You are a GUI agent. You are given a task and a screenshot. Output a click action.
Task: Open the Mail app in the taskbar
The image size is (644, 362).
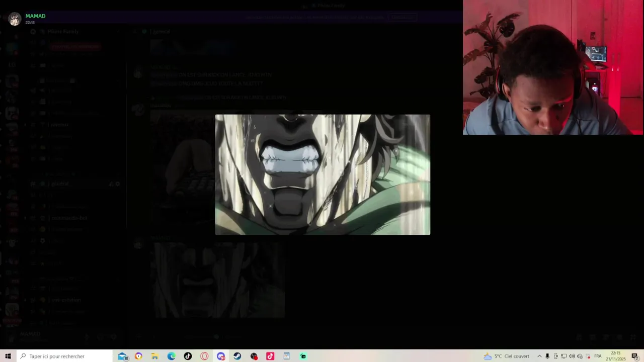pos(122,356)
